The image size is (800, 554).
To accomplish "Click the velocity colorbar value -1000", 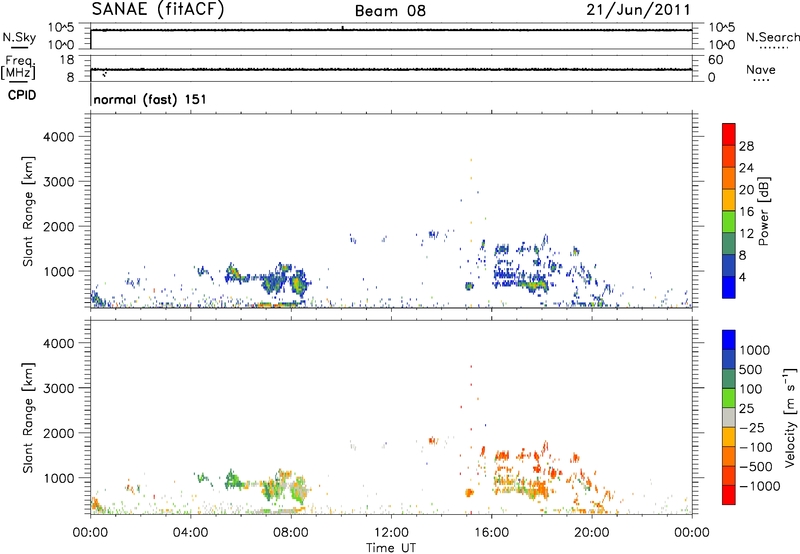I will (x=759, y=486).
